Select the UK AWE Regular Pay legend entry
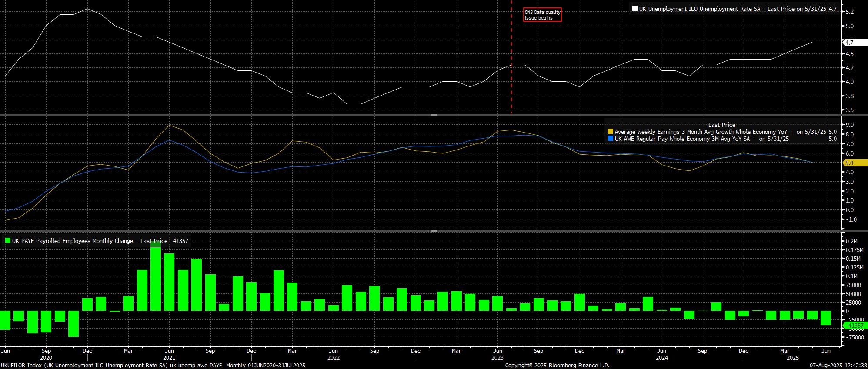868x369 pixels. [725, 139]
